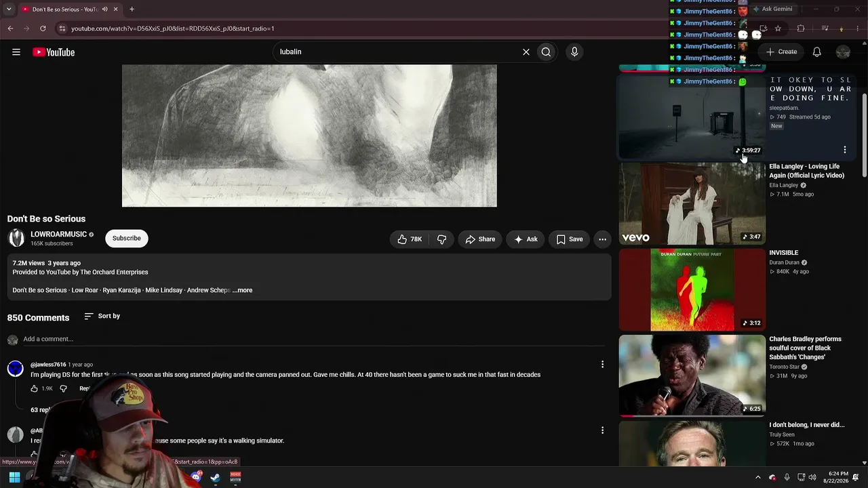Open Chrome three-dot menu
Image resolution: width=868 pixels, height=488 pixels.
[857, 28]
